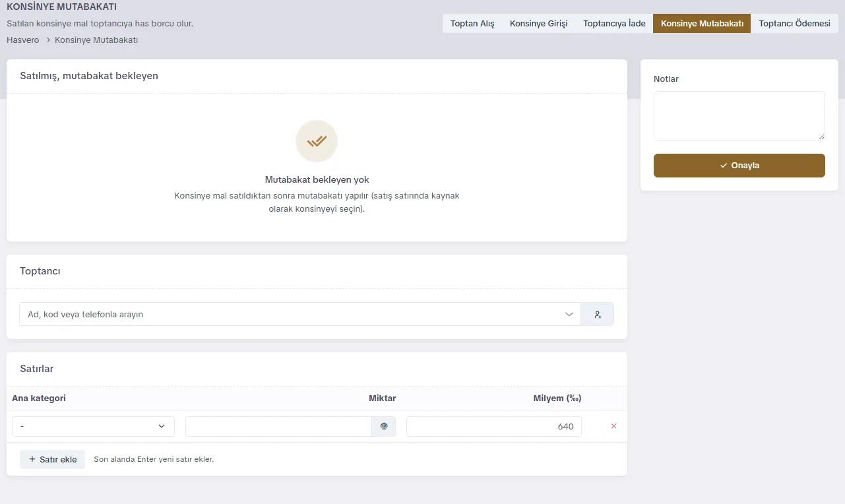Select the Konsinye Mutabakatı tab

[702, 24]
